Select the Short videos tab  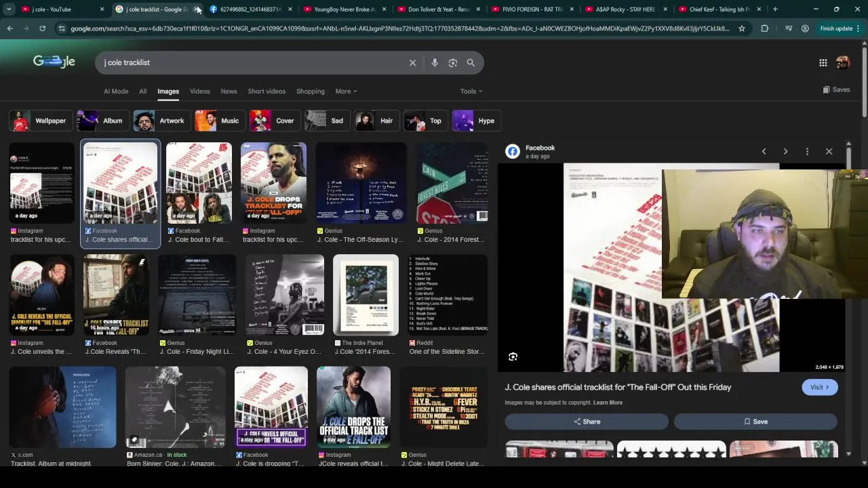pos(267,91)
